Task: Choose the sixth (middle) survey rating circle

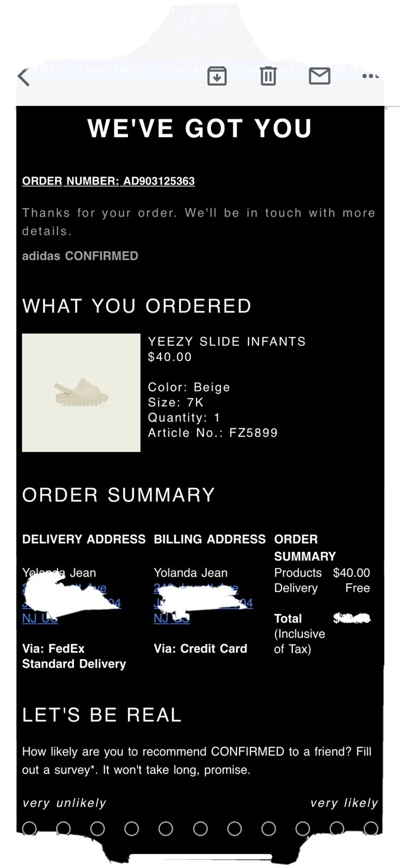Action: (x=200, y=828)
